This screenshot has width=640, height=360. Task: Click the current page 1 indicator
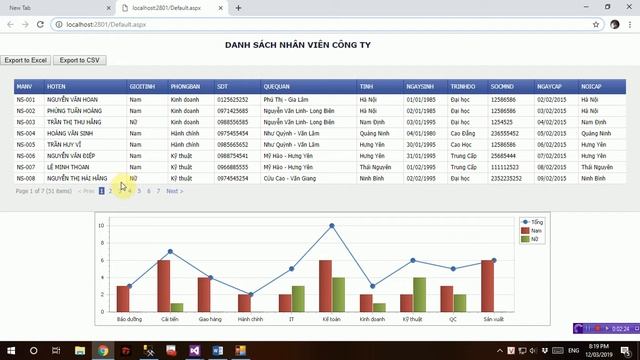pos(102,191)
